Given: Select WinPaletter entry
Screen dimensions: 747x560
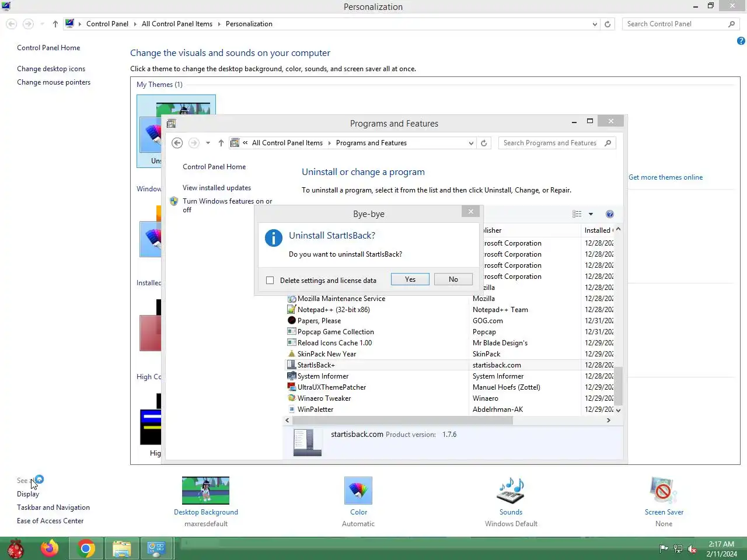Looking at the screenshot, I should pos(315,409).
